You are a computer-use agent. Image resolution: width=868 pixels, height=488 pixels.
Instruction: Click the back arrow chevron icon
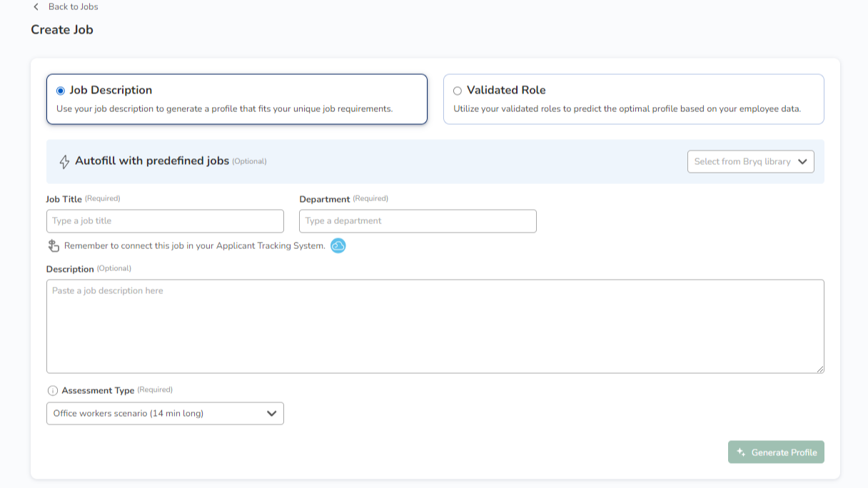tap(36, 7)
